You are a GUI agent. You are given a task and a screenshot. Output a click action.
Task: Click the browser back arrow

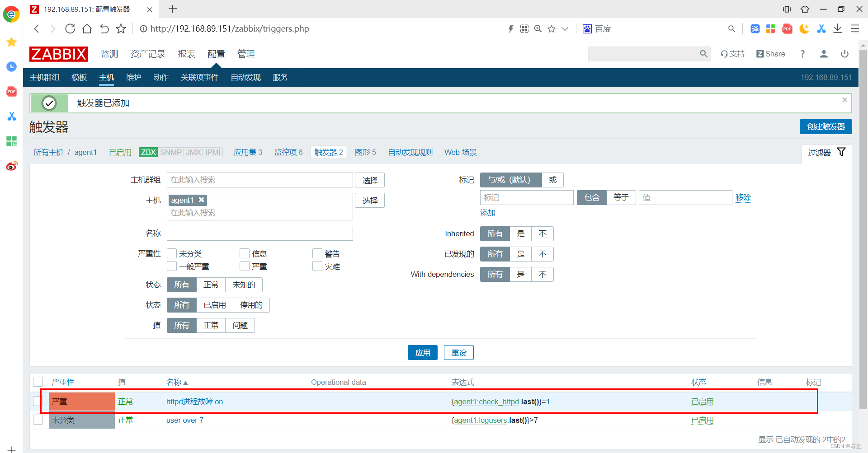point(37,29)
